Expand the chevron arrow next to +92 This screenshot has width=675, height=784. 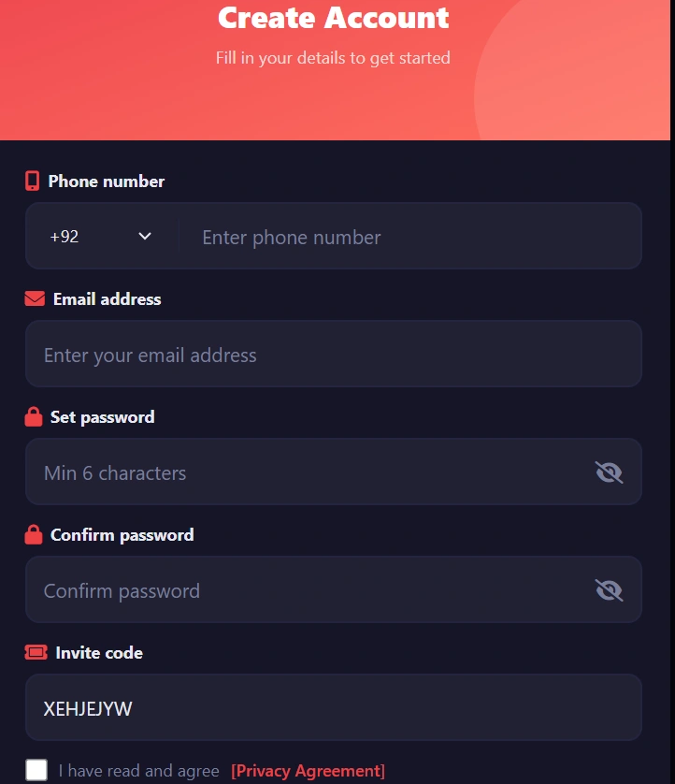coord(145,237)
